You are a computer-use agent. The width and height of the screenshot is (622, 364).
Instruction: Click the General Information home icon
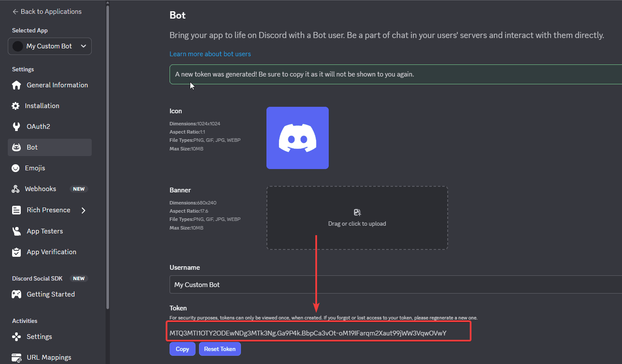pyautogui.click(x=16, y=85)
